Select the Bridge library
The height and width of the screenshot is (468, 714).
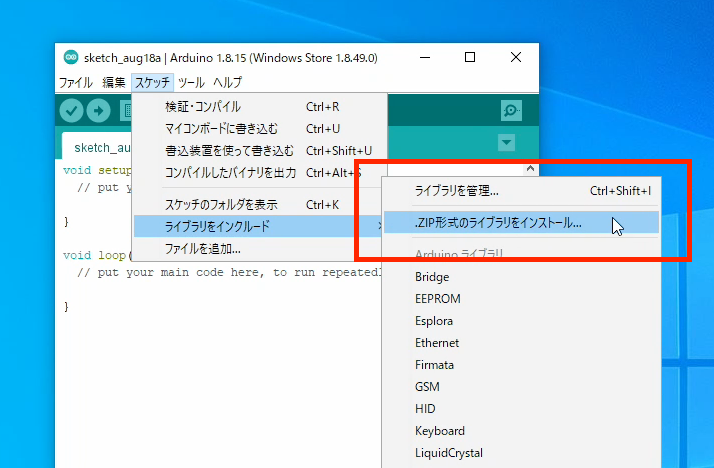(x=521, y=277)
